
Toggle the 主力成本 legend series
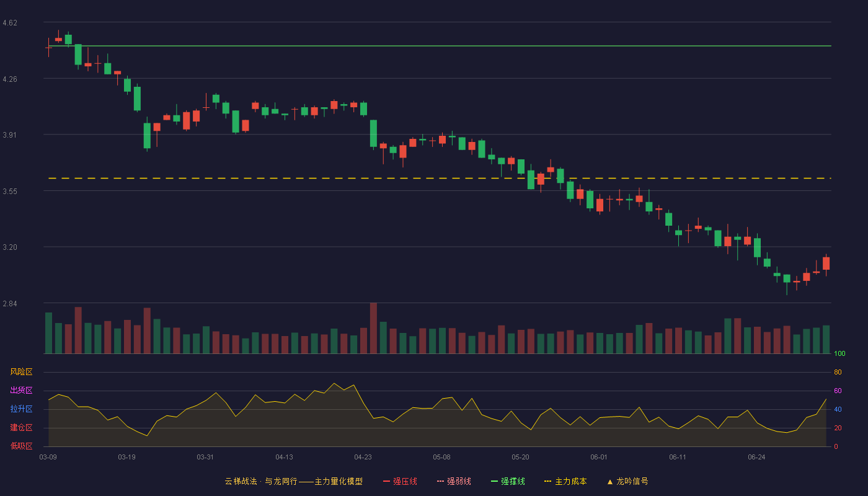coord(565,481)
